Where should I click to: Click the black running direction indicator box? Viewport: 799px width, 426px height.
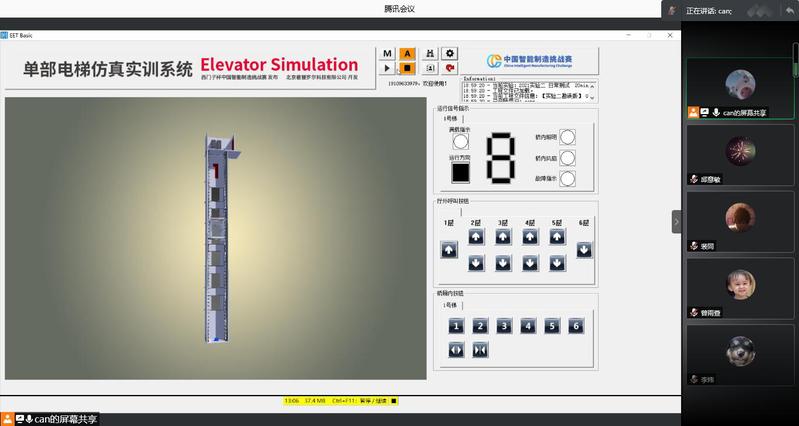(x=460, y=172)
